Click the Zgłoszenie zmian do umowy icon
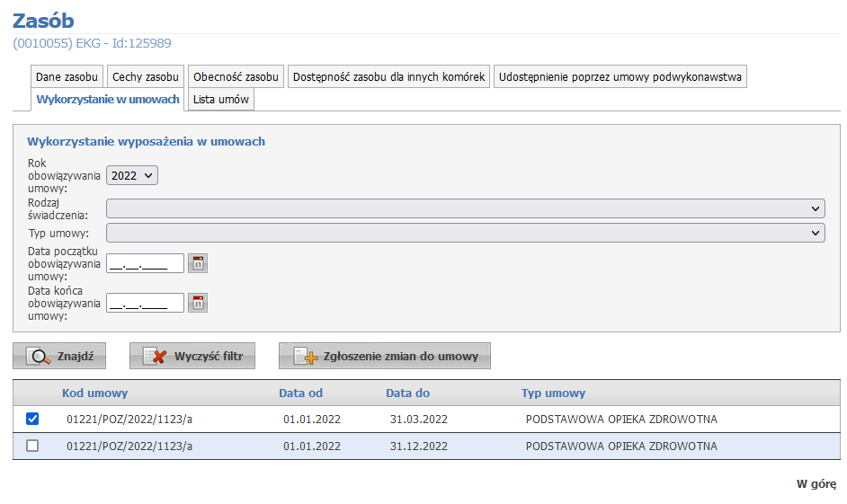Viewport: 847px width, 504px height. point(306,357)
